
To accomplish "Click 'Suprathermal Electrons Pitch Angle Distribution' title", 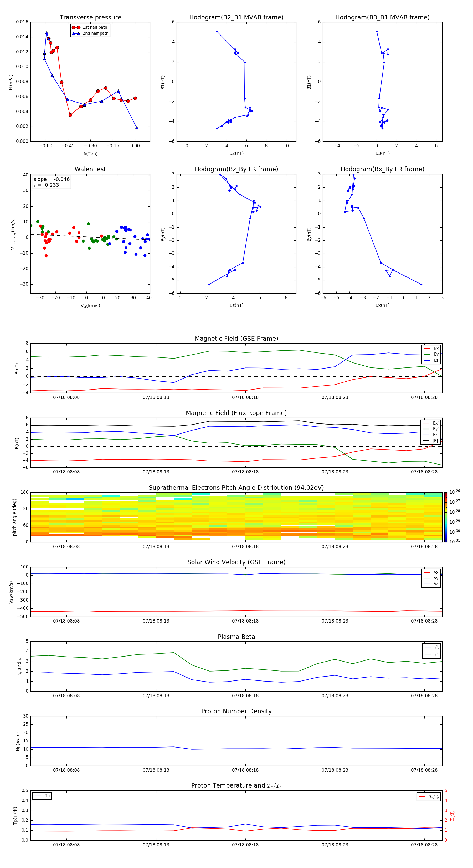I will 236,488.
